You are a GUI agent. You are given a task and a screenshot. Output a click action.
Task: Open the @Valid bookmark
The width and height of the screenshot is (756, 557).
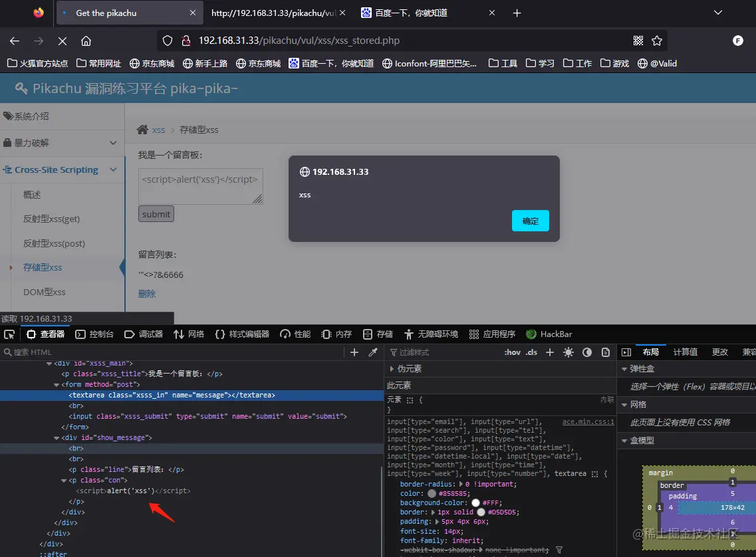click(x=657, y=64)
